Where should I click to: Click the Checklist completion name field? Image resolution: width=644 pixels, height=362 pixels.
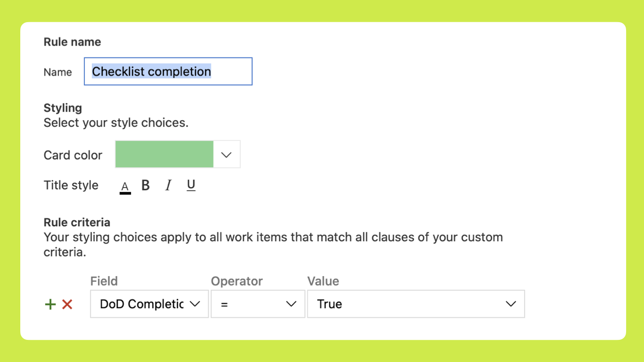click(168, 72)
